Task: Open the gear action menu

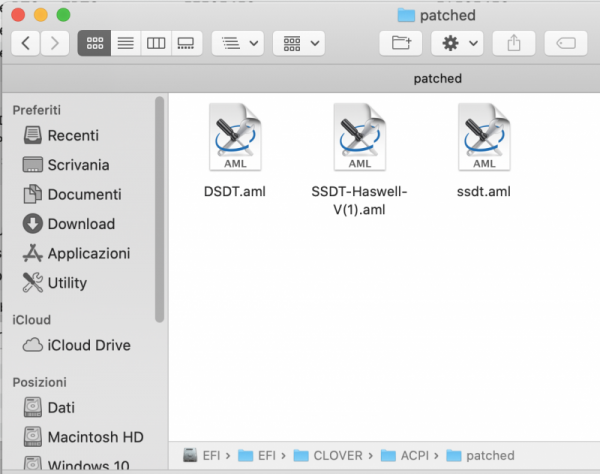Action: [457, 43]
